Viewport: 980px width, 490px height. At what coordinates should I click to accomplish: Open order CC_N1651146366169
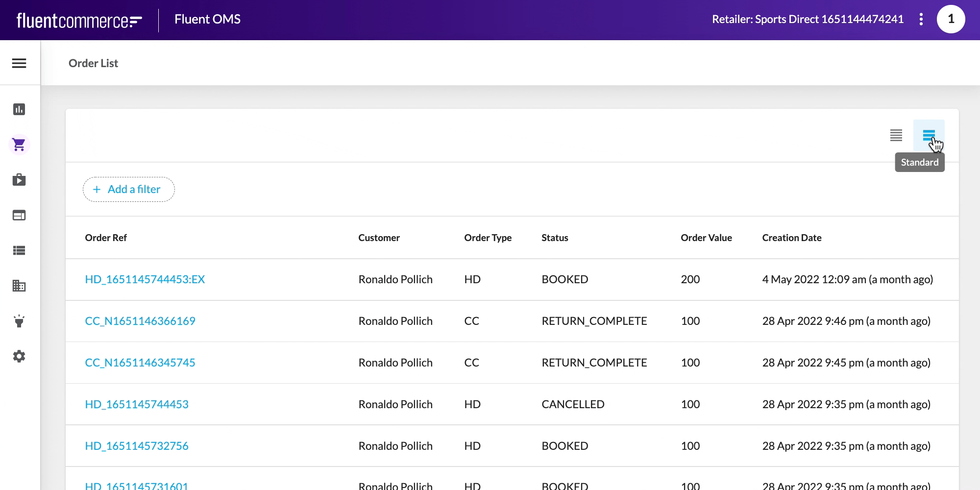140,321
